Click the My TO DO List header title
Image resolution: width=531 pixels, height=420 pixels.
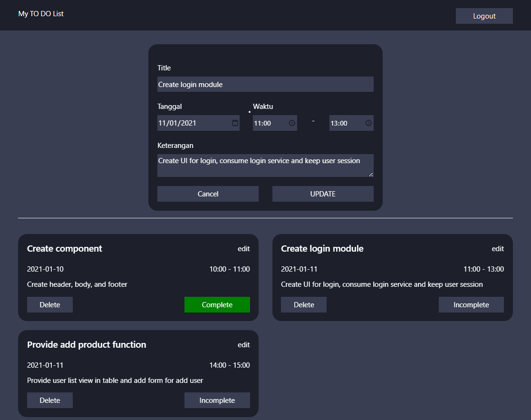tap(41, 14)
